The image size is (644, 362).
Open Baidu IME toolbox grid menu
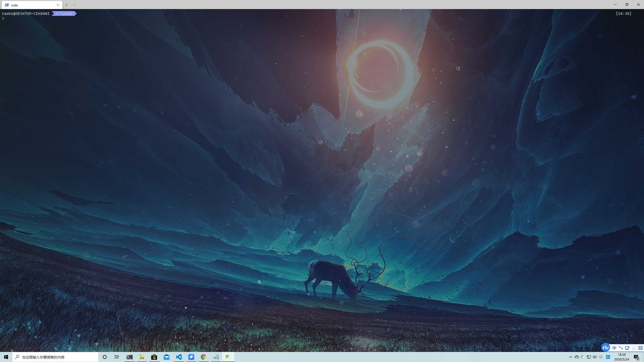[x=640, y=348]
